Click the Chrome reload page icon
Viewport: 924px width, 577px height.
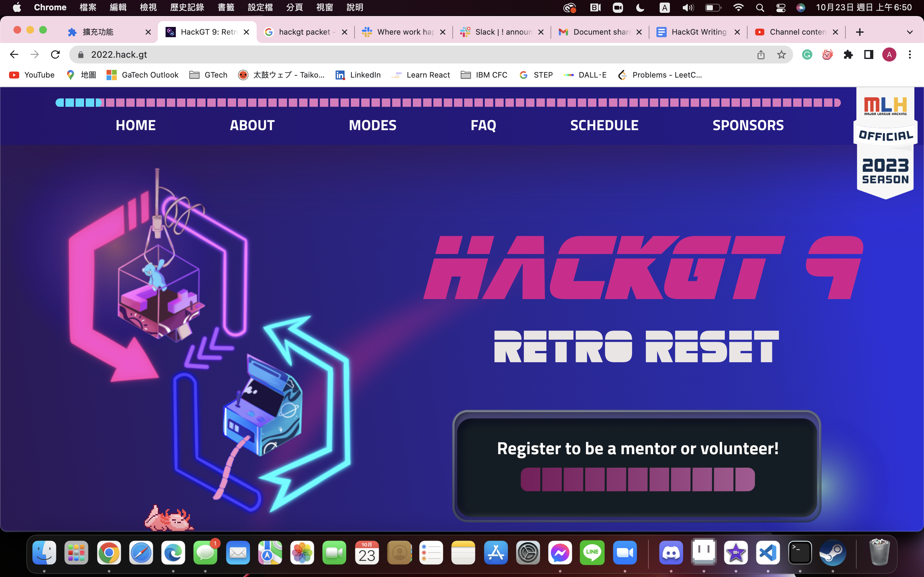coord(56,54)
